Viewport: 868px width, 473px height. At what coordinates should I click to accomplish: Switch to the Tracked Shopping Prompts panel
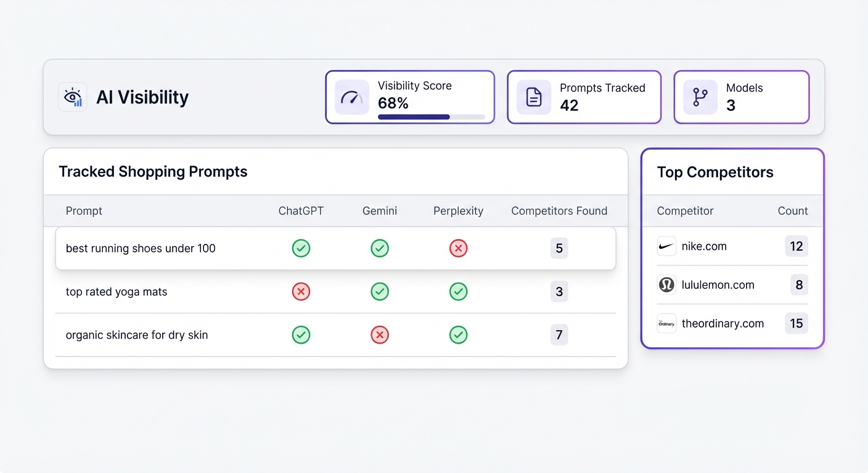[153, 171]
